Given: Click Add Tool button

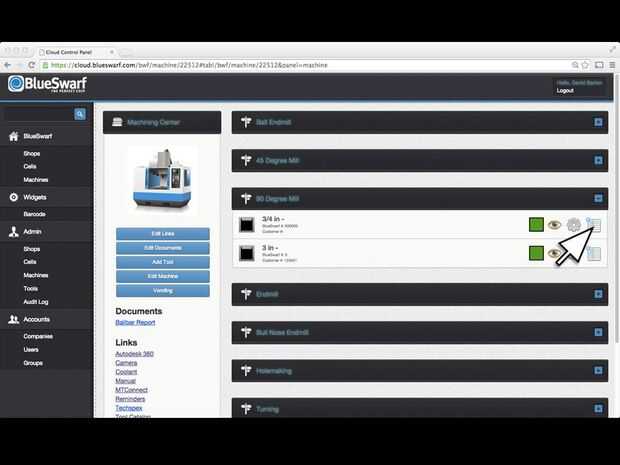Looking at the screenshot, I should tap(163, 262).
